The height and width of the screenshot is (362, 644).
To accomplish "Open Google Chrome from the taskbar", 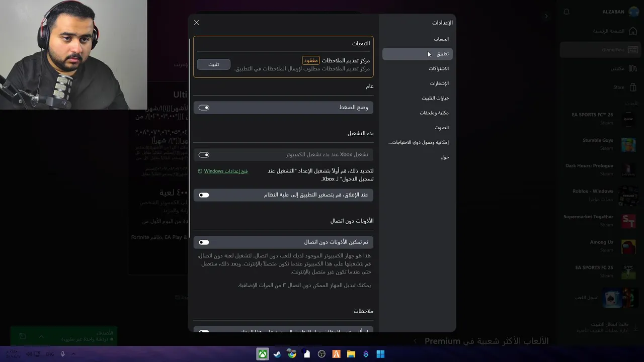I will click(292, 354).
